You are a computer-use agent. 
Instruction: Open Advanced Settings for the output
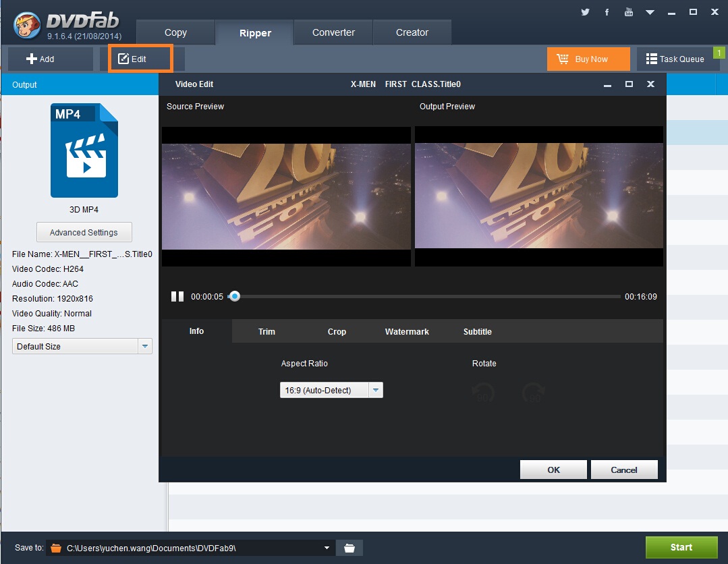[x=84, y=232]
